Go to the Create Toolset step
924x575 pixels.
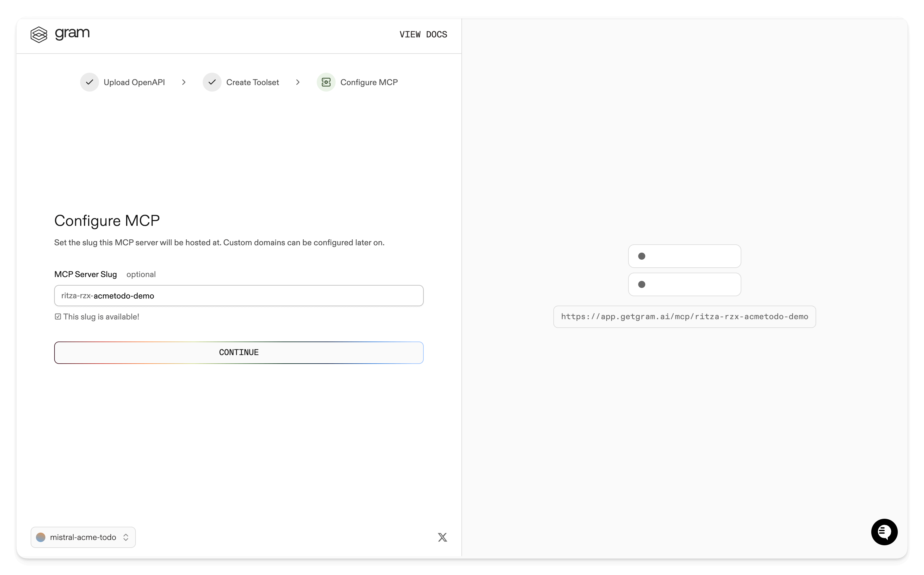[x=252, y=82]
